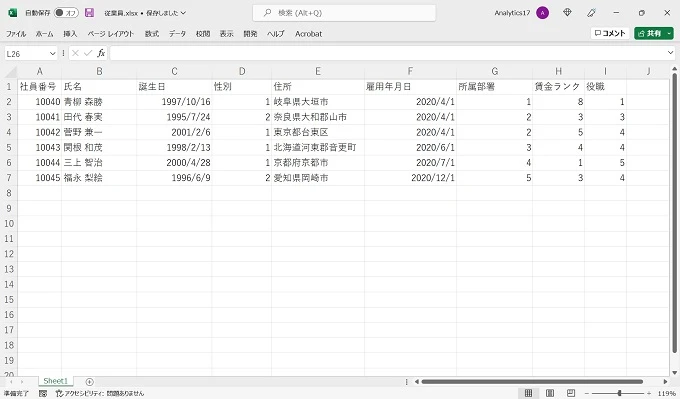Open the saved-status dropdown beside filename
This screenshot has width=680, height=399.
pos(183,13)
